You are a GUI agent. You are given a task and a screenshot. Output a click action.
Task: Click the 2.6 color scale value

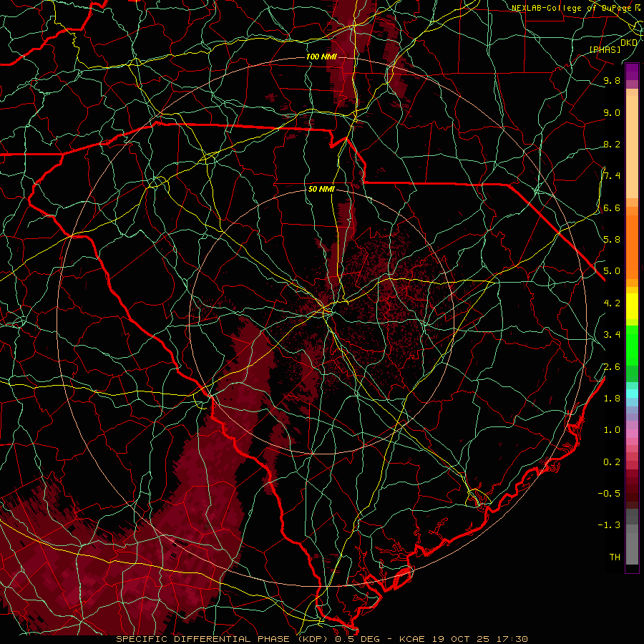click(612, 367)
